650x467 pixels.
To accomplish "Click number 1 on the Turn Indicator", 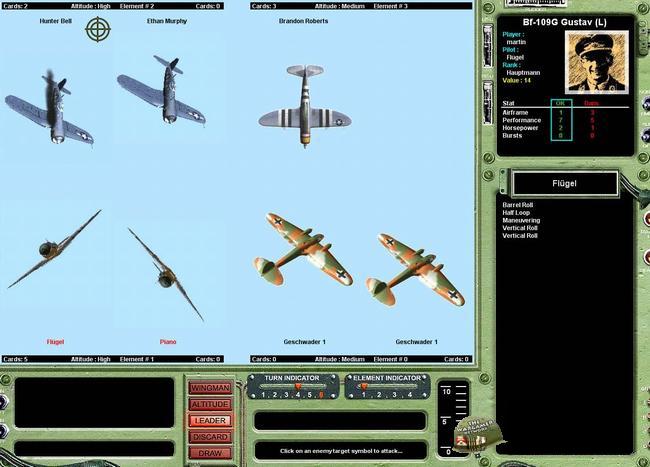I will pyautogui.click(x=263, y=395).
